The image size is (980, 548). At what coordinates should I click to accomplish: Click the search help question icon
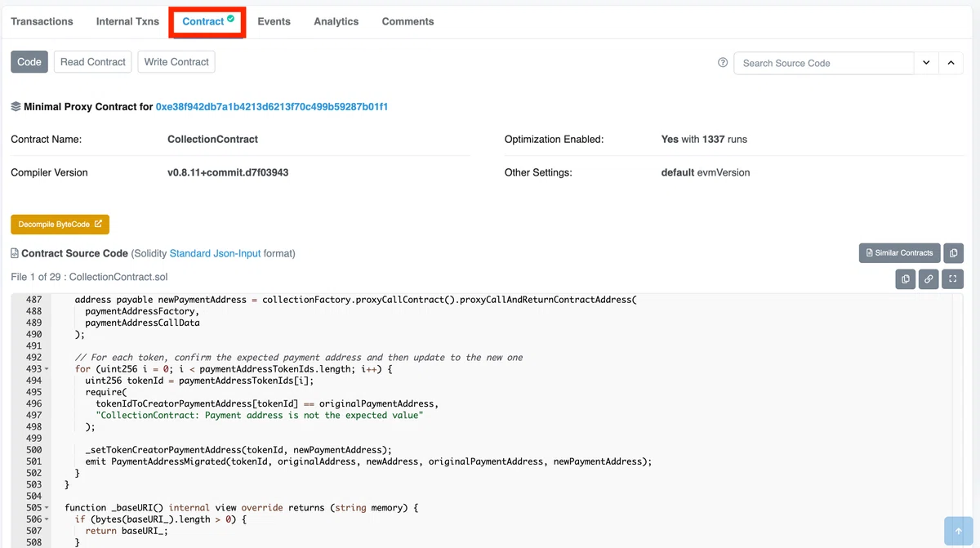click(723, 62)
